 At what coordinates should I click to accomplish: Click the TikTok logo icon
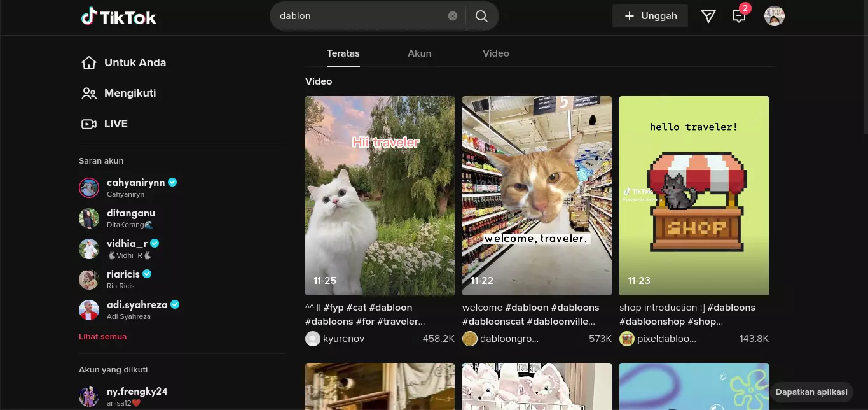pos(89,17)
